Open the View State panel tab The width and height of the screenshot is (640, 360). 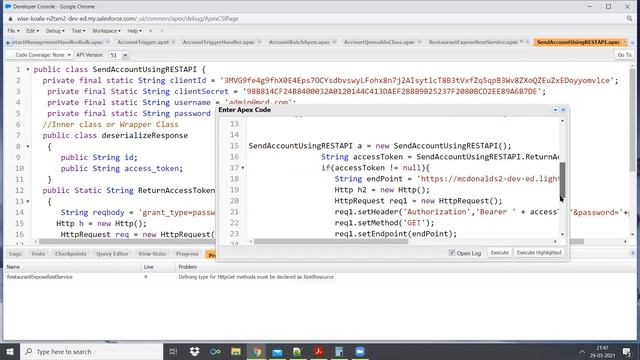[152, 254]
